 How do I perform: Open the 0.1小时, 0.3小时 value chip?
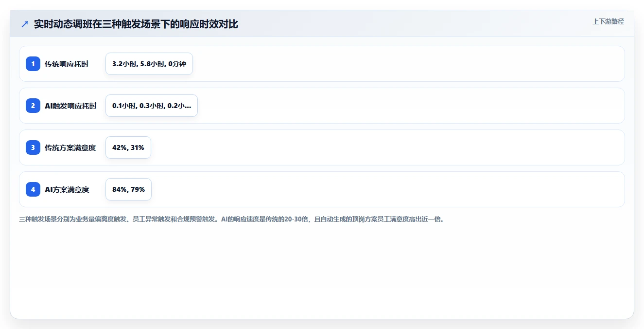[x=152, y=106]
